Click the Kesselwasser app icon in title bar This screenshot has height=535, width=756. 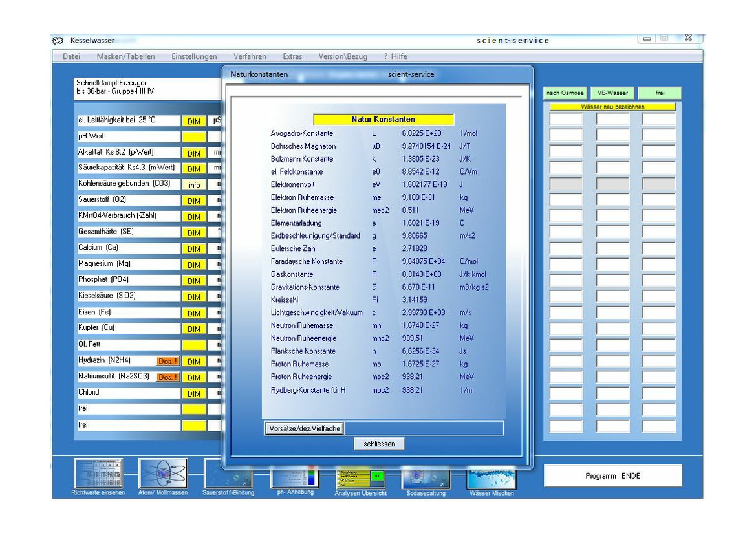[x=58, y=41]
